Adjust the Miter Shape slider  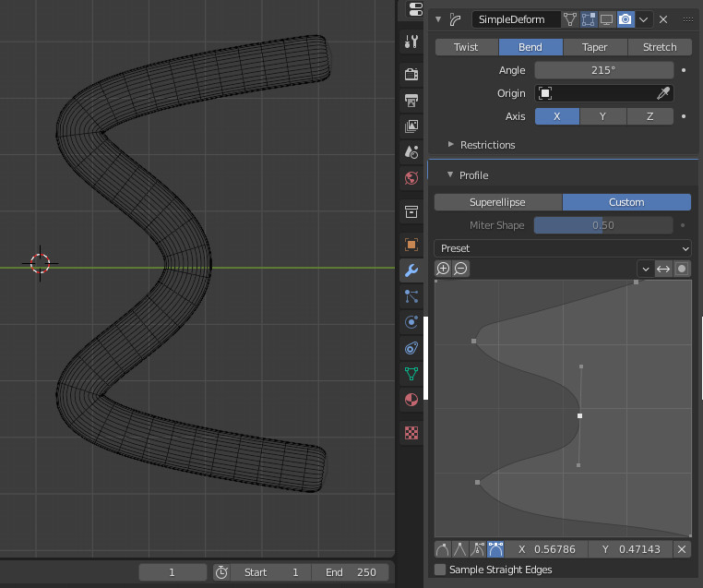pyautogui.click(x=603, y=225)
